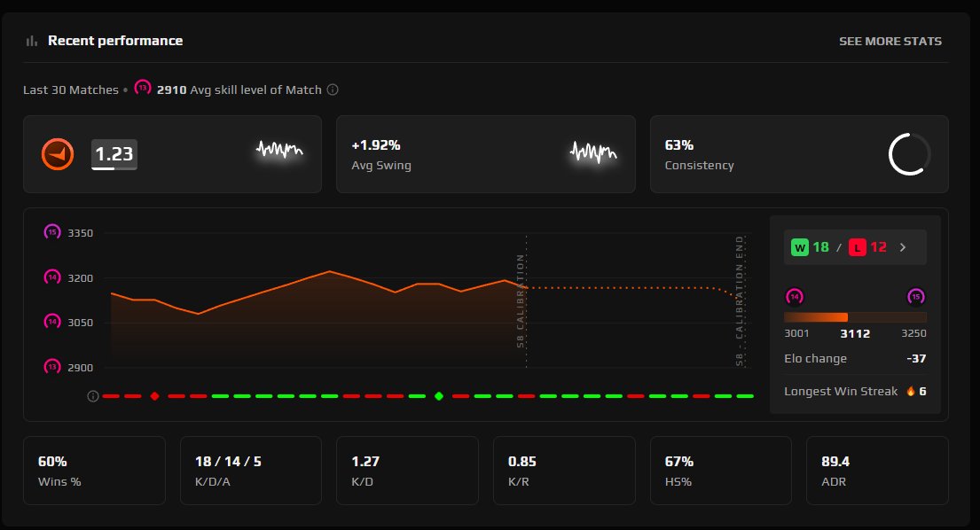This screenshot has height=530, width=980.
Task: Click the red L losses badge
Action: [x=857, y=248]
